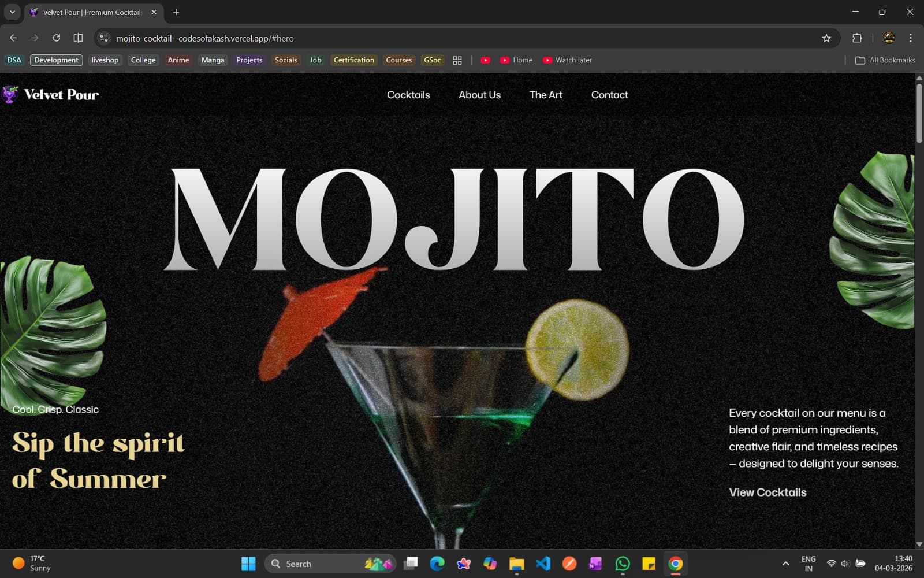Open the Copilot taskbar icon
The width and height of the screenshot is (924, 578).
pyautogui.click(x=490, y=564)
